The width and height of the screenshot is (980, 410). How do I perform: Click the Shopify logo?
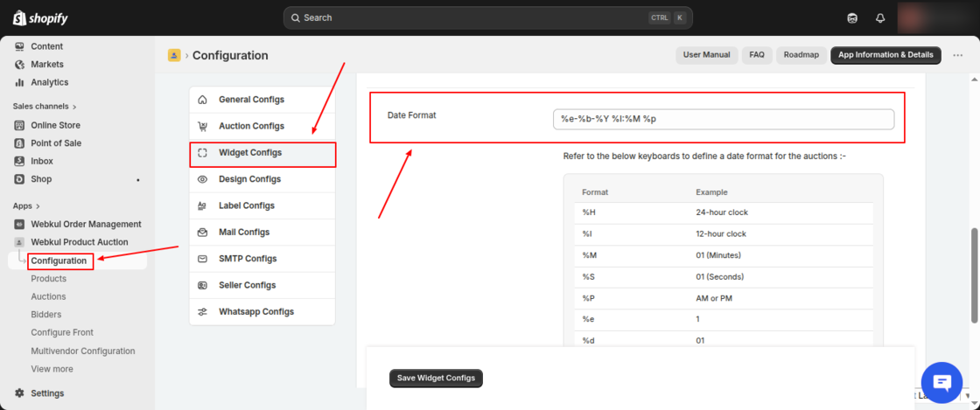pos(40,18)
